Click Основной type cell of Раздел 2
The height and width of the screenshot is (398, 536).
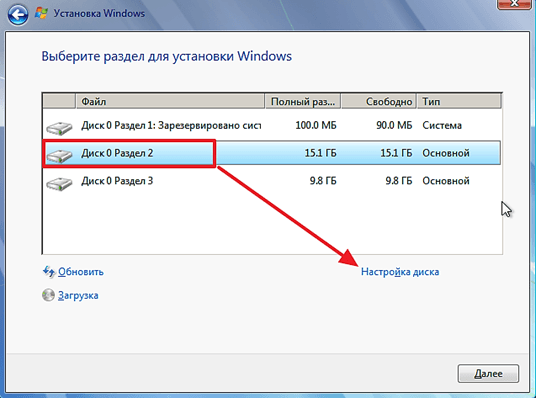[x=446, y=153]
